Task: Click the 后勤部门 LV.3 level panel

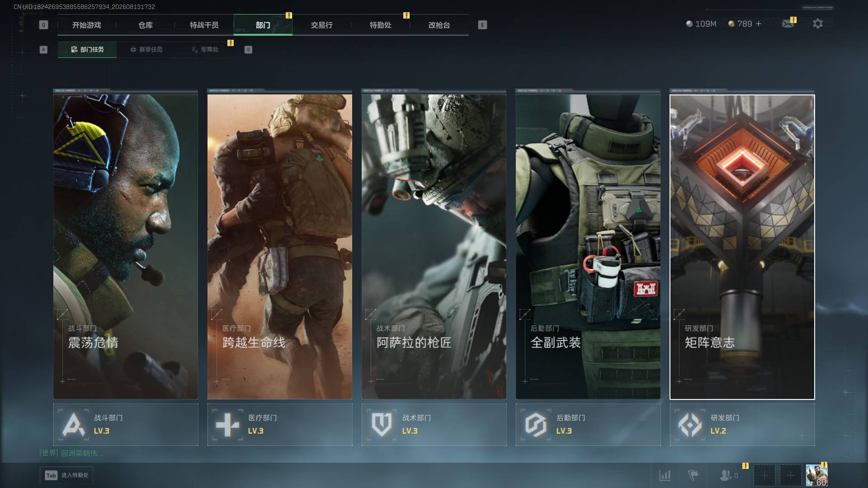Action: [588, 425]
